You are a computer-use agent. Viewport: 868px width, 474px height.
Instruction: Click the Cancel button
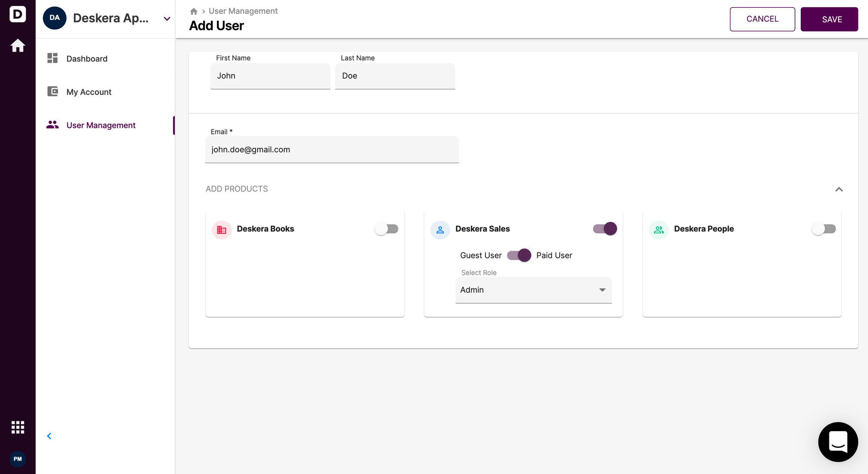(x=763, y=19)
